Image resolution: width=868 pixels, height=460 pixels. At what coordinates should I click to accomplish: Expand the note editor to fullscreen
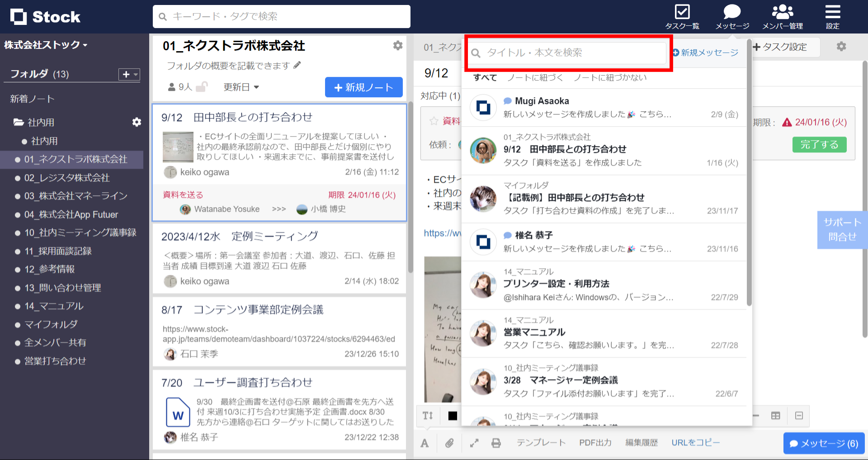tap(474, 443)
